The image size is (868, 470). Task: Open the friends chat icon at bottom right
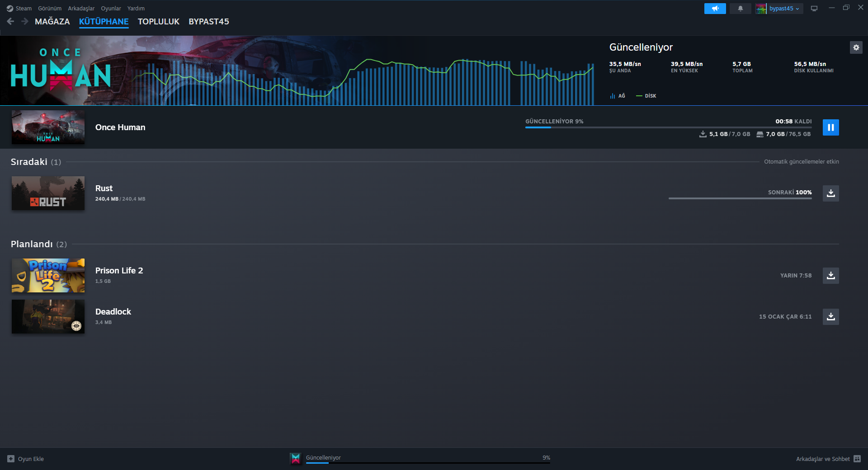coord(857,459)
